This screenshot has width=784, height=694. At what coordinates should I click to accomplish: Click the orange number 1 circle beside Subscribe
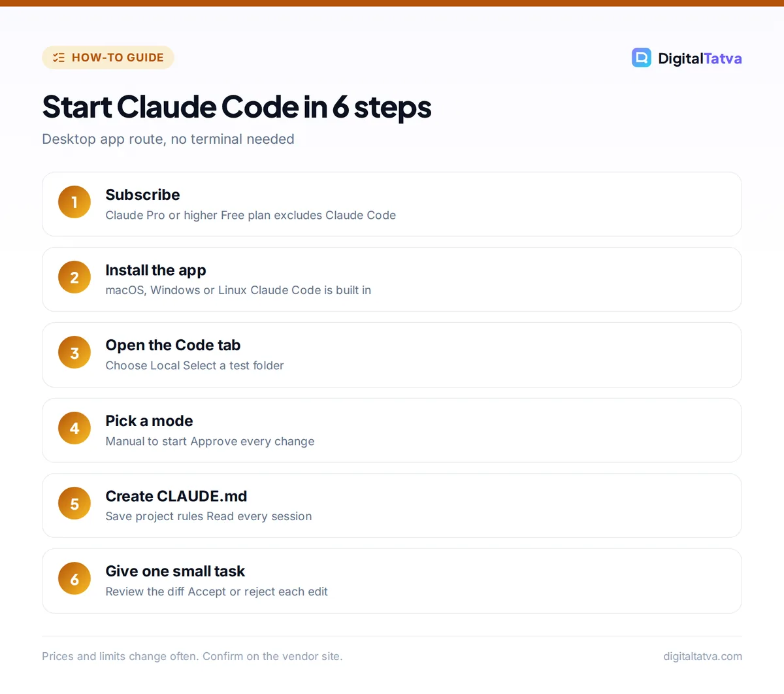(74, 202)
